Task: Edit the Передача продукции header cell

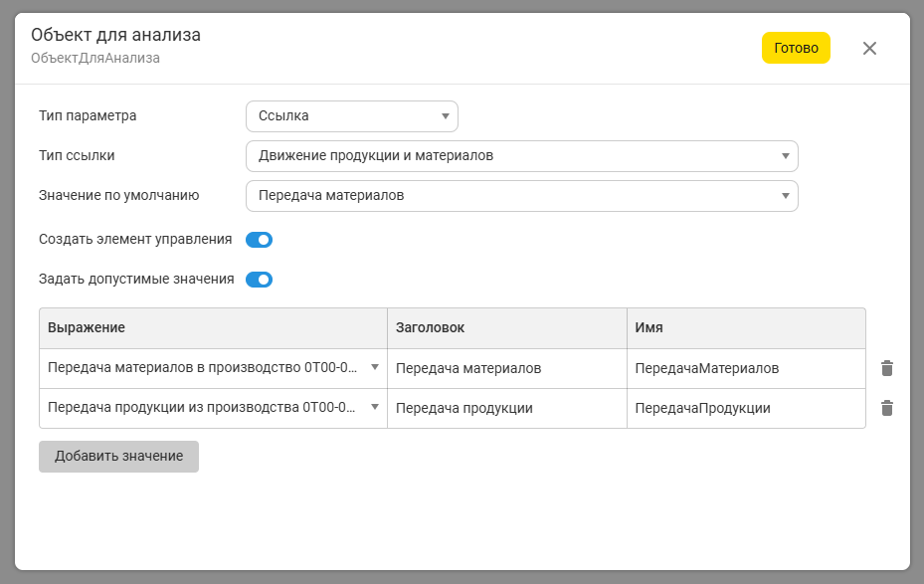Action: pyautogui.click(x=507, y=408)
